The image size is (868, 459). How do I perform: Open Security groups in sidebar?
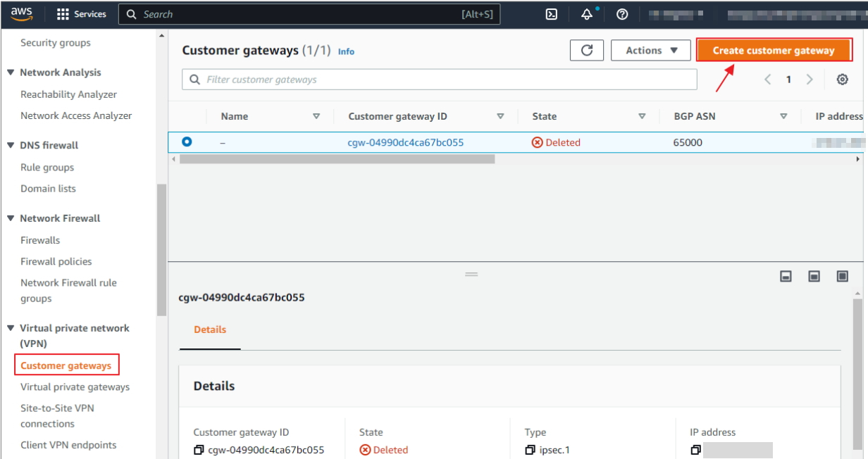pyautogui.click(x=56, y=43)
